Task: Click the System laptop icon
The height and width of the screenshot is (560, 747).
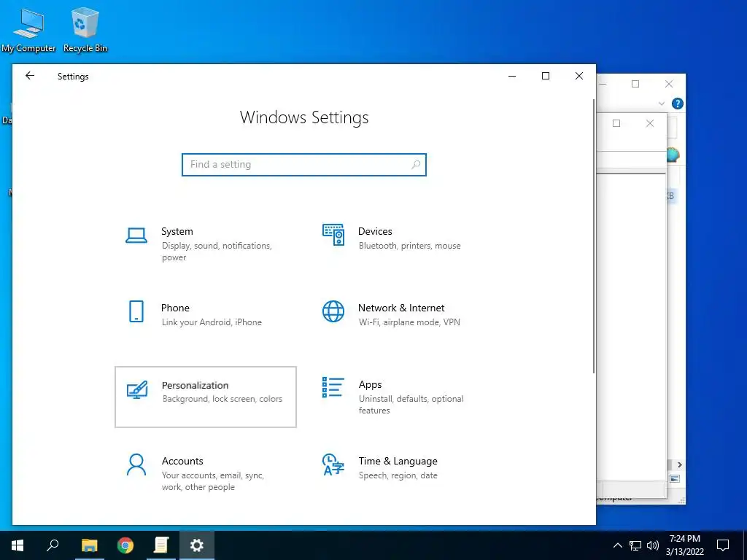Action: pyautogui.click(x=136, y=236)
